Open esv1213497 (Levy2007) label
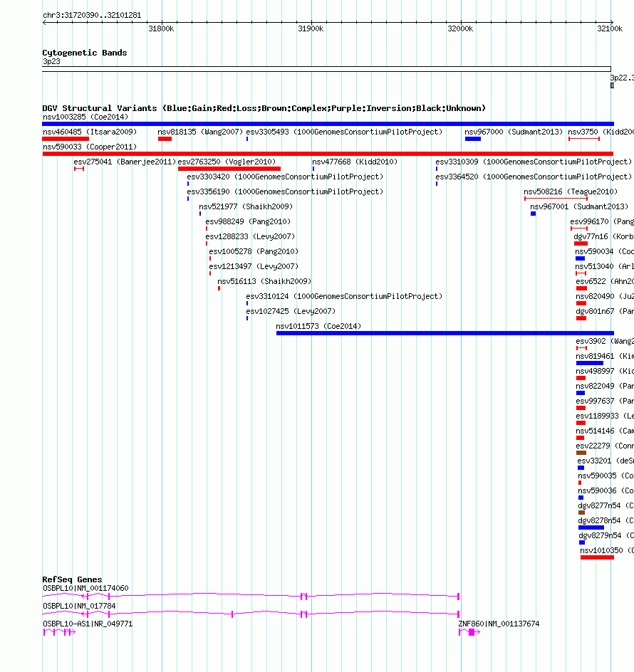 click(254, 267)
